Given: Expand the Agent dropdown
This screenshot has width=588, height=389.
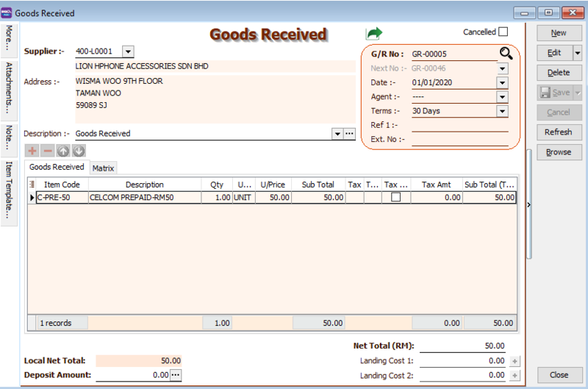Looking at the screenshot, I should [x=502, y=96].
